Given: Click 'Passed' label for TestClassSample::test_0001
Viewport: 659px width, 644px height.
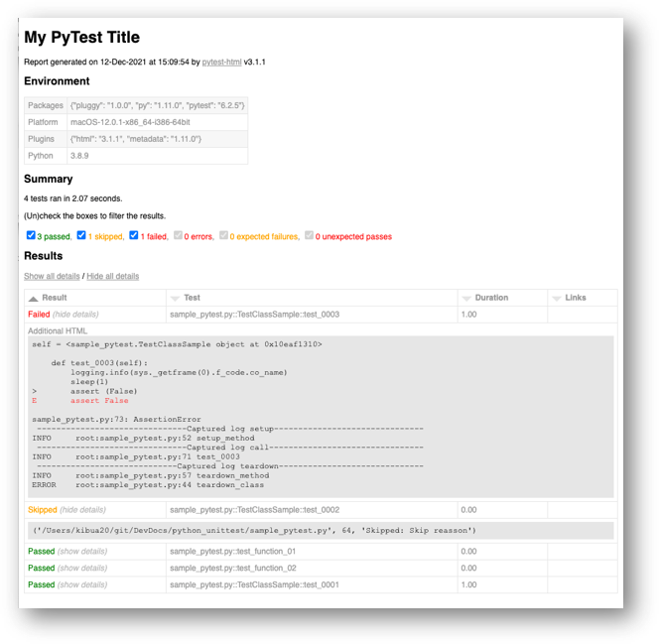Looking at the screenshot, I should click(x=42, y=584).
